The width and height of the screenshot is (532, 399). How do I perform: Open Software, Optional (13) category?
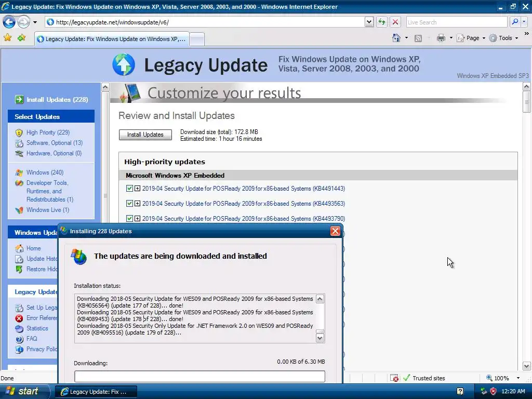(54, 143)
